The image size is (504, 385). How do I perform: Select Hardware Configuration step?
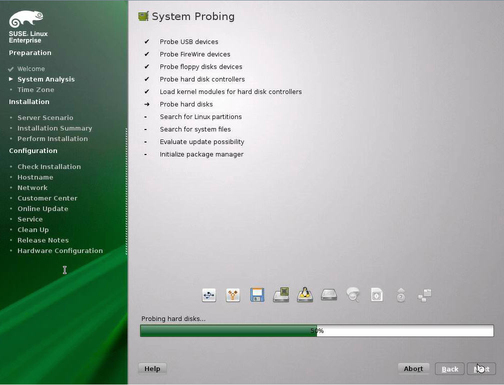pyautogui.click(x=60, y=251)
